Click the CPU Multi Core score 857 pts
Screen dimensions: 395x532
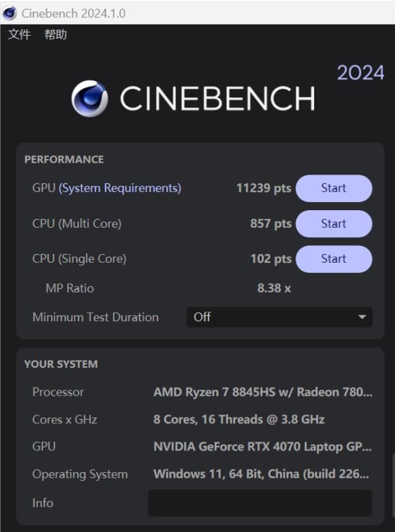271,223
